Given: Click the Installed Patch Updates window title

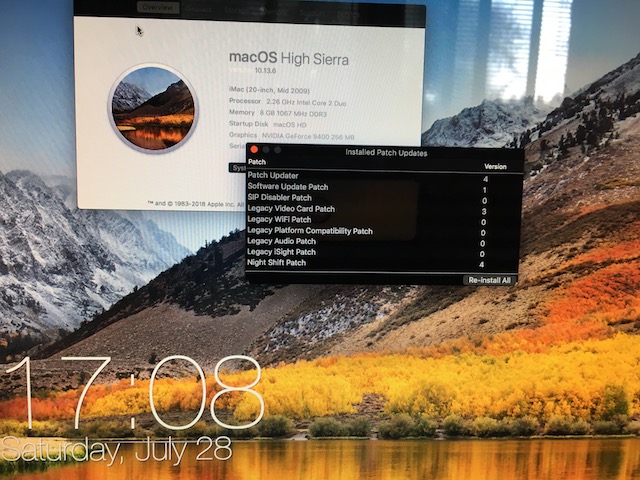Looking at the screenshot, I should tap(386, 153).
